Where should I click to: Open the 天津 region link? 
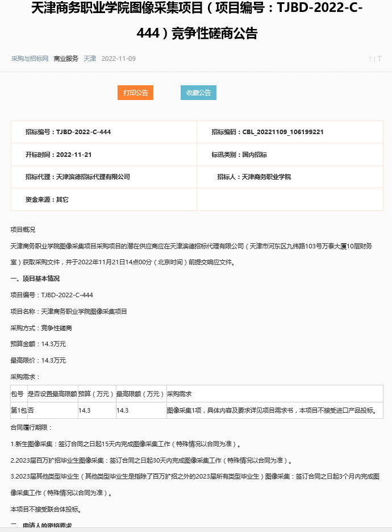(x=90, y=59)
